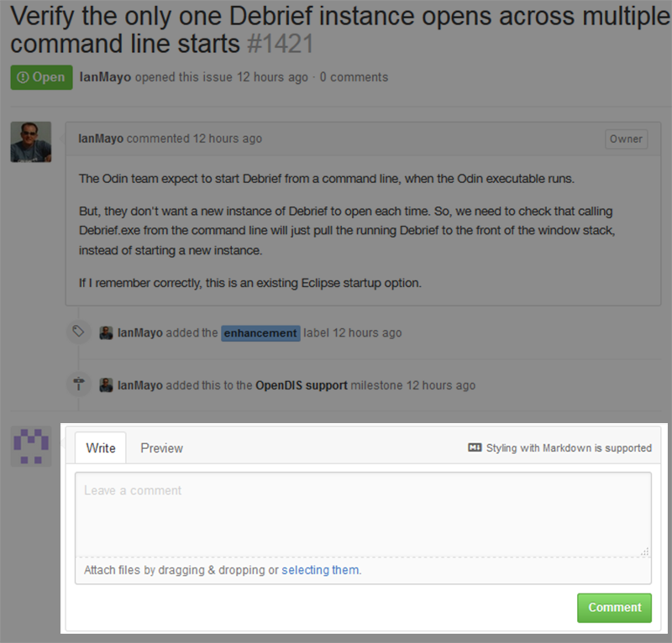The image size is (672, 643).
Task: Click 'The Odin team expect to start' paragraph
Action: coord(327,179)
